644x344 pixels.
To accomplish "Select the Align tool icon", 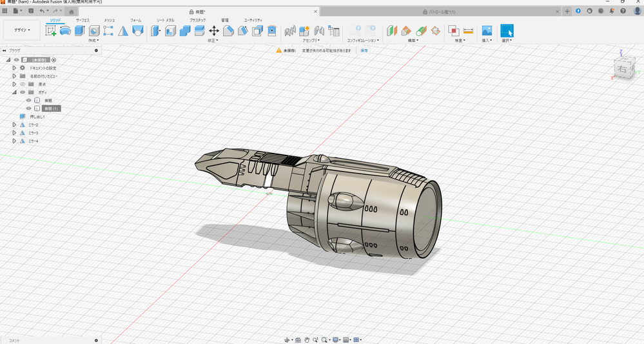I will 272,31.
